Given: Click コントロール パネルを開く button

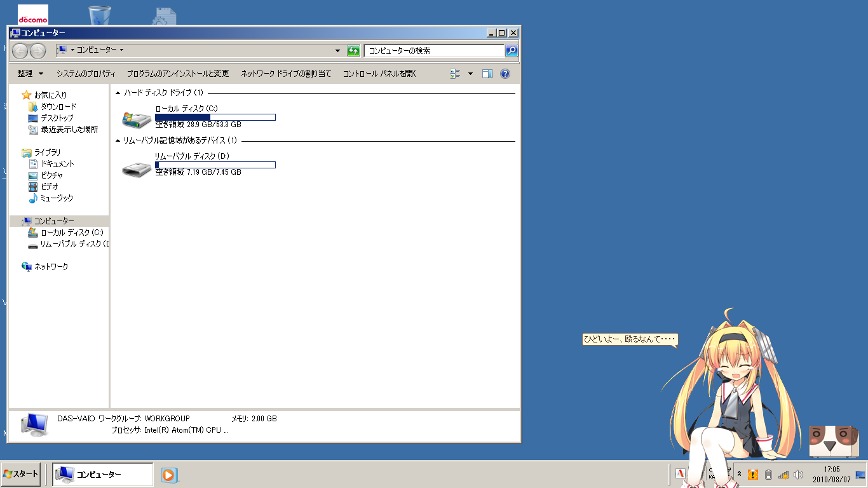Looking at the screenshot, I should tap(379, 74).
